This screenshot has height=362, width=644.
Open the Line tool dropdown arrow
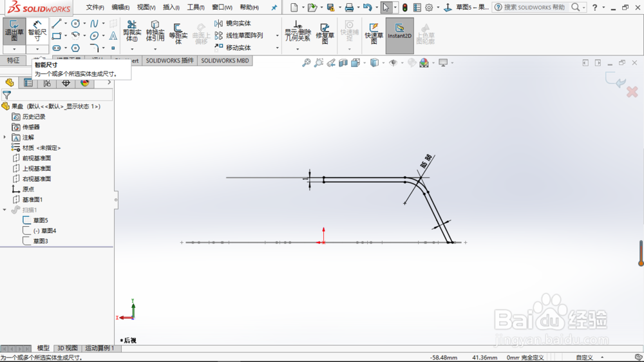(x=66, y=23)
